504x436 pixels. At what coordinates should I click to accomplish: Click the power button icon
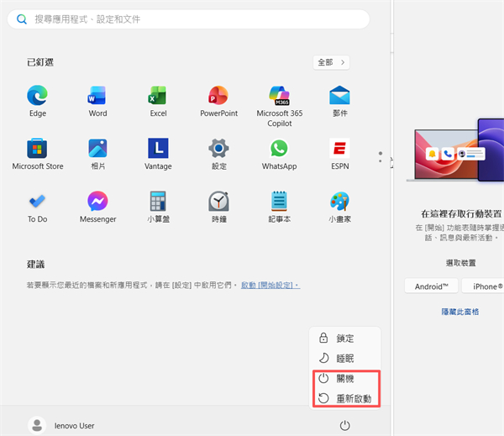coord(344,425)
